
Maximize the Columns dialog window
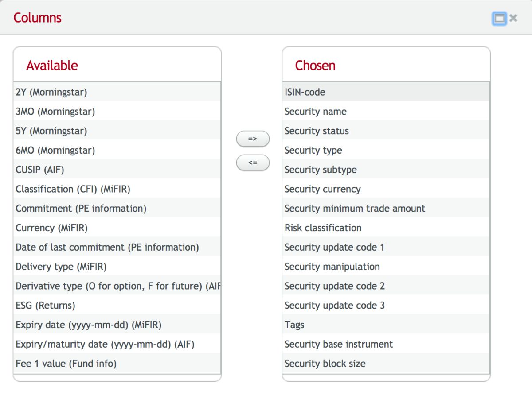(499, 18)
